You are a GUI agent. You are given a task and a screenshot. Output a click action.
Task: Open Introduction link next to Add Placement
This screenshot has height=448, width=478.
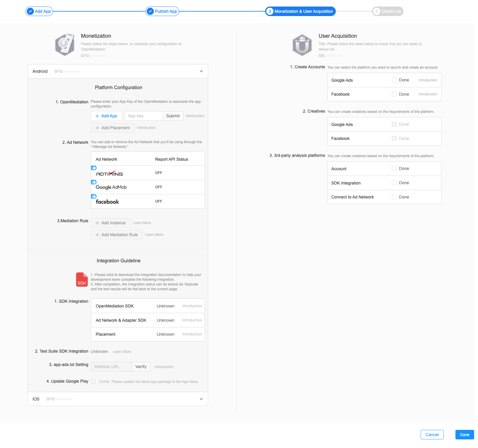(146, 128)
